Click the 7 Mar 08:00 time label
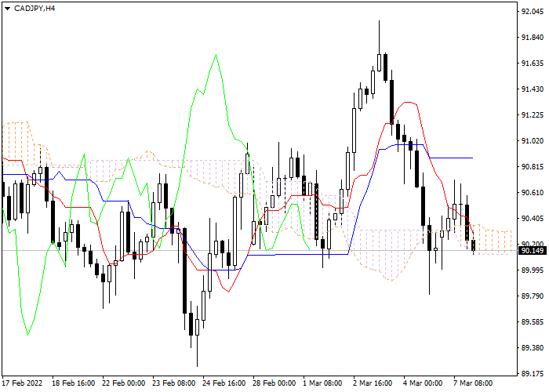Viewport: 549px width, 392px height. pyautogui.click(x=473, y=383)
